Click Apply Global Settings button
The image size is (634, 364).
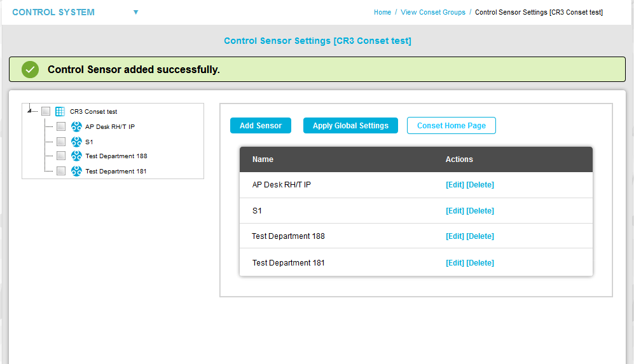point(350,126)
